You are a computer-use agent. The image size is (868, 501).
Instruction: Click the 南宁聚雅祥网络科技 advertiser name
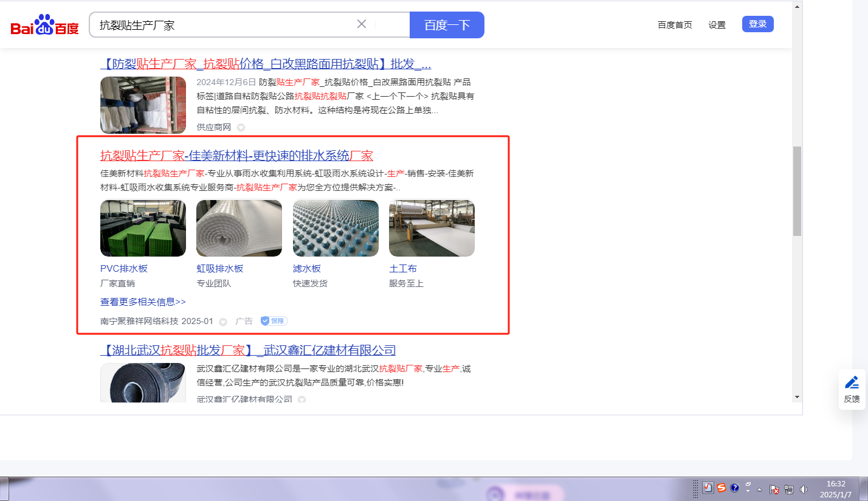pyautogui.click(x=139, y=321)
